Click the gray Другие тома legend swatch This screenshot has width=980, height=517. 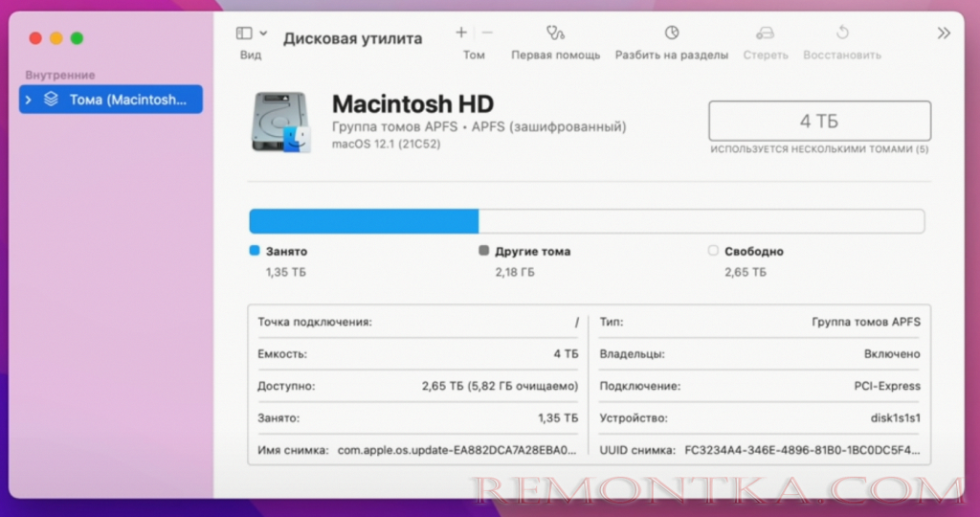[x=483, y=251]
